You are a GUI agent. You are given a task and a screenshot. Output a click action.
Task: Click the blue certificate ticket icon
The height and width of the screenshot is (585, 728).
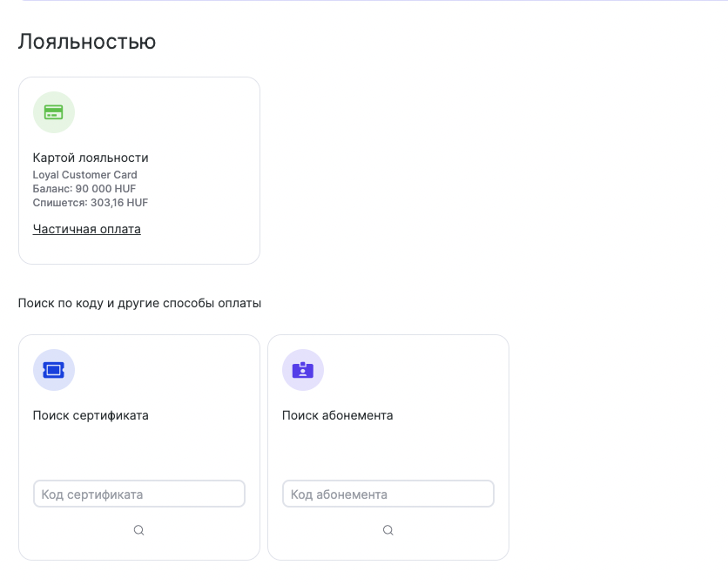click(54, 370)
